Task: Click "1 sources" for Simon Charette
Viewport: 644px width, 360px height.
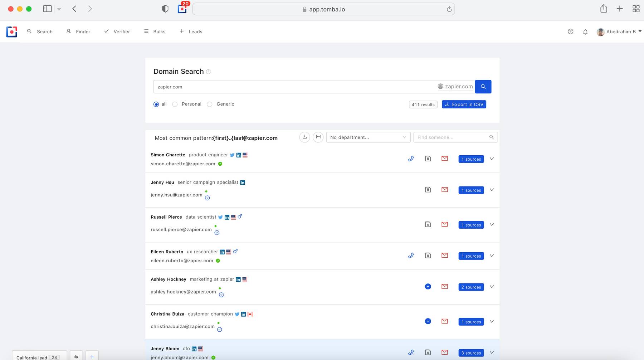Action: pos(471,159)
